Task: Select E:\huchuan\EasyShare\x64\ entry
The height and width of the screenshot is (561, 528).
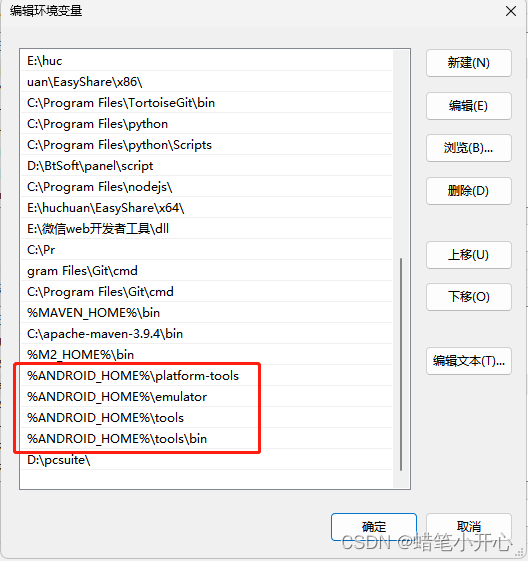Action: (x=207, y=208)
